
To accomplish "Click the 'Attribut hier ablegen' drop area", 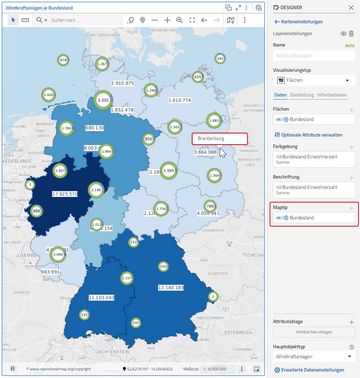I will [314, 332].
